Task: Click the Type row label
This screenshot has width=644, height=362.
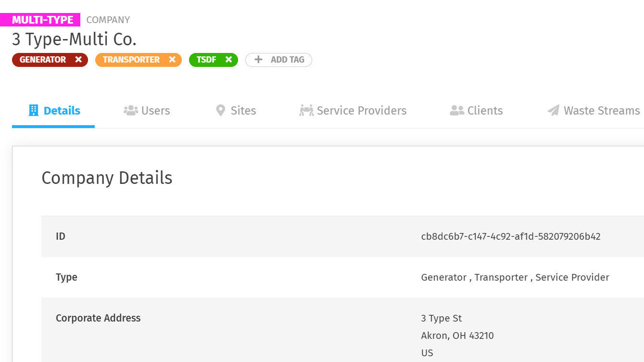Action: pos(66,278)
